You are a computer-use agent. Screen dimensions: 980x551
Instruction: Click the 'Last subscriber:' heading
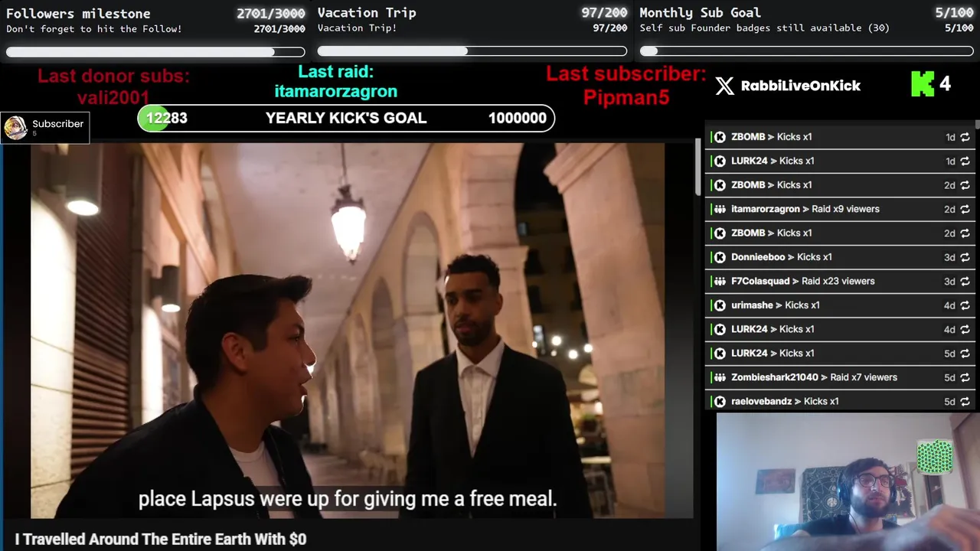pyautogui.click(x=626, y=74)
